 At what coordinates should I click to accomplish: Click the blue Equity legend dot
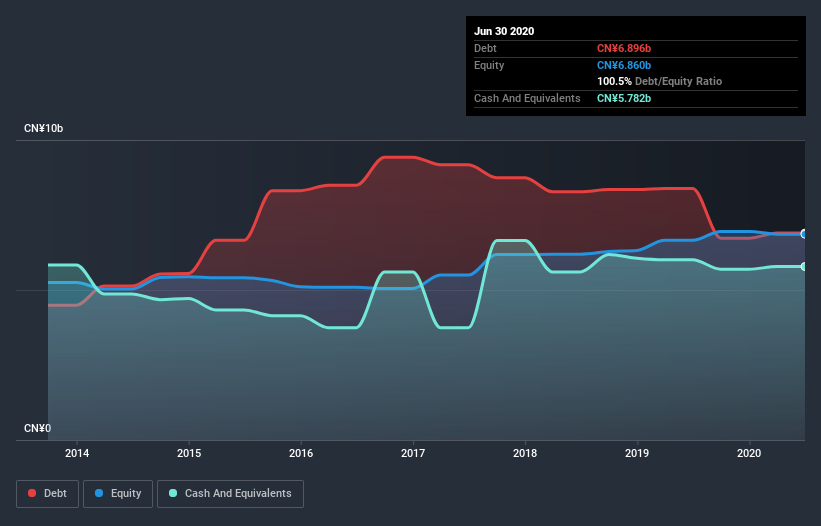click(99, 493)
